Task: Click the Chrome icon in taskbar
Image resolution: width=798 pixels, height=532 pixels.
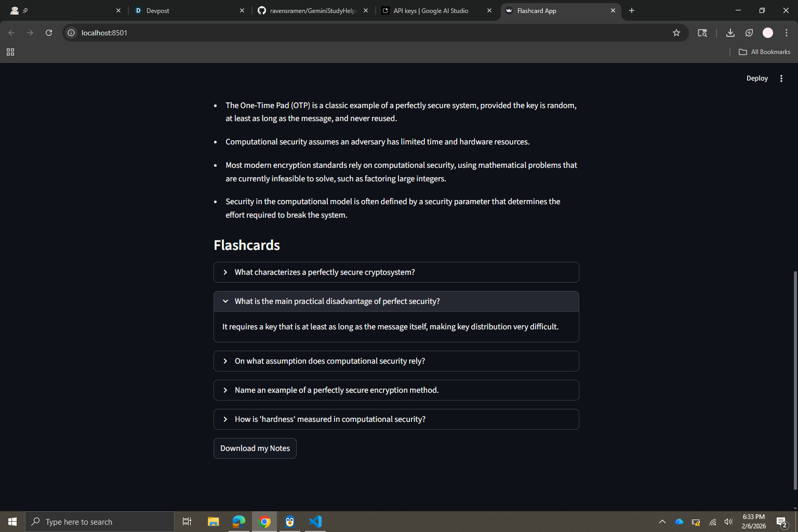Action: (264, 522)
